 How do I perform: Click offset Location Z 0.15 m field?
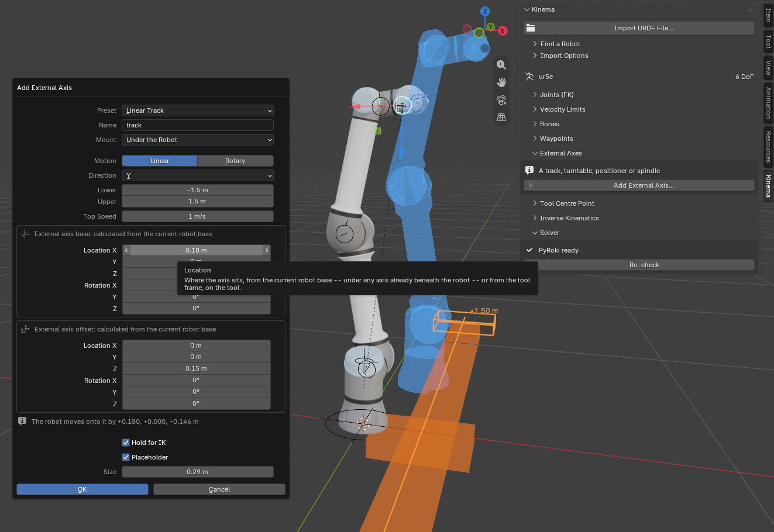[x=197, y=368]
